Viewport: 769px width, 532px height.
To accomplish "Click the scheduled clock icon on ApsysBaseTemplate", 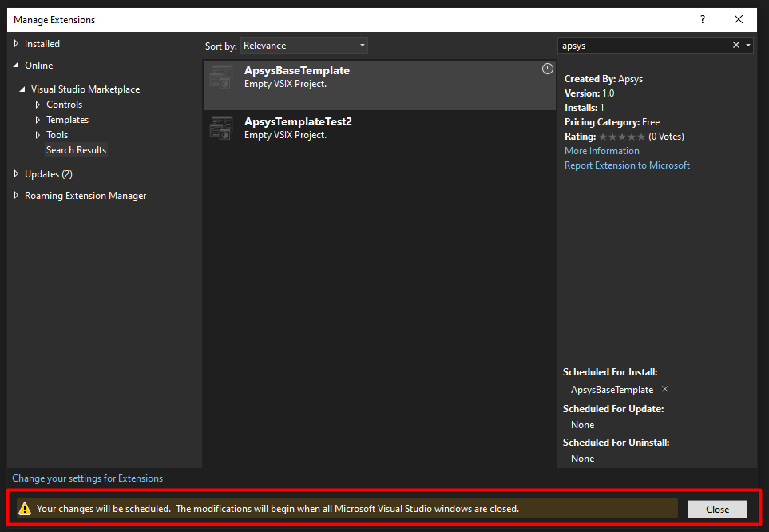I will pyautogui.click(x=547, y=69).
